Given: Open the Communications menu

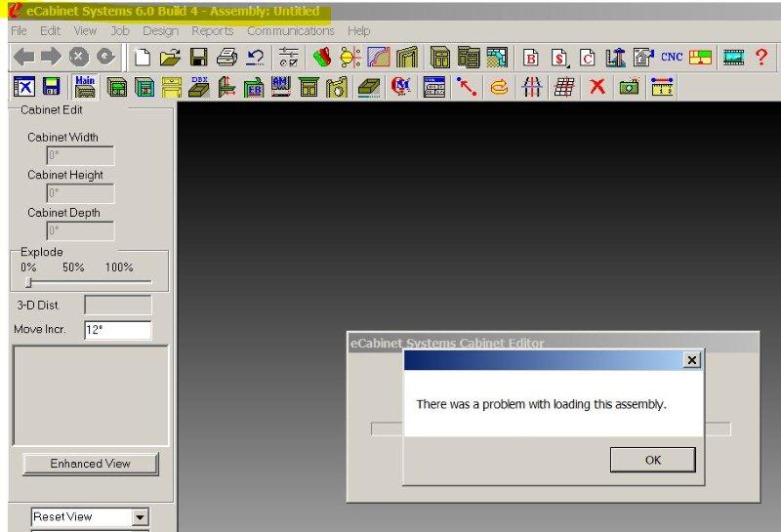Looking at the screenshot, I should [x=290, y=31].
